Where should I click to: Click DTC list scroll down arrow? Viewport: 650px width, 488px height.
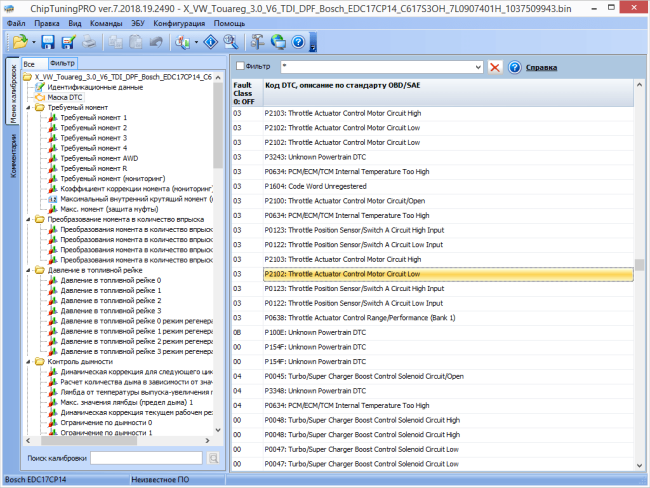click(639, 465)
